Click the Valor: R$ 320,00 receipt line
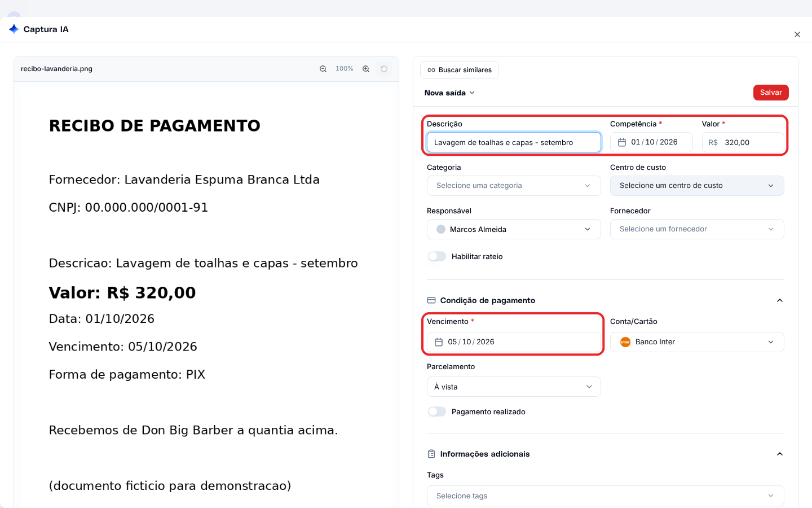The width and height of the screenshot is (812, 508). tap(122, 292)
